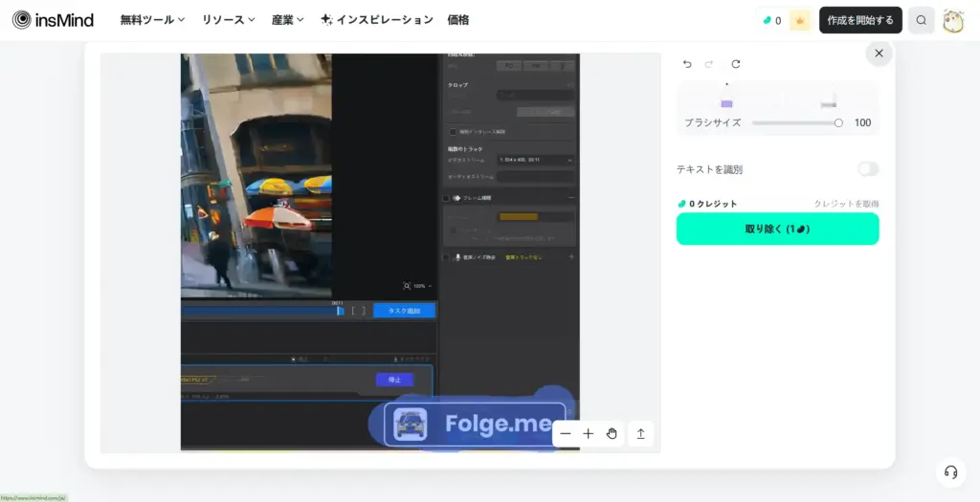Reset edits with the circular refresh arrow

[x=736, y=64]
